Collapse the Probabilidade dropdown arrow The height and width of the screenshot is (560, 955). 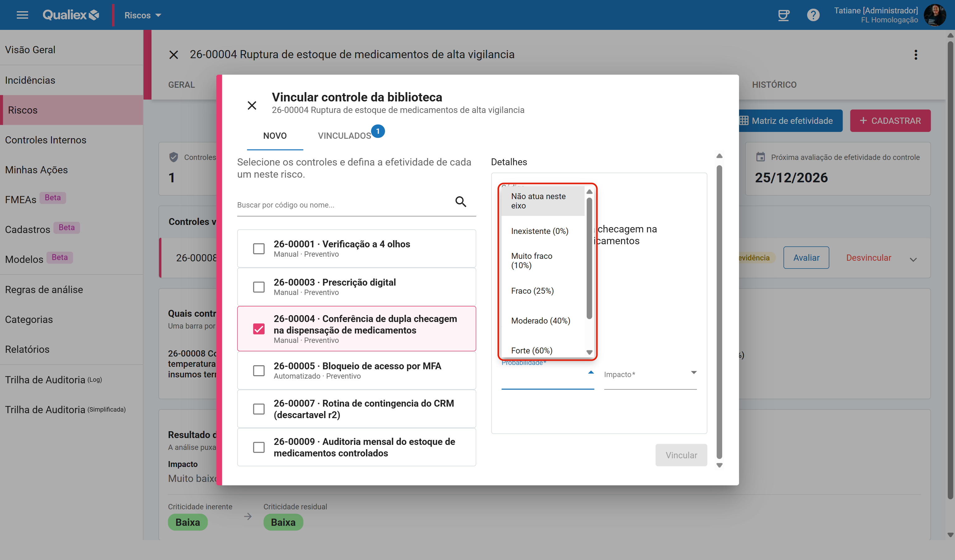coord(590,372)
